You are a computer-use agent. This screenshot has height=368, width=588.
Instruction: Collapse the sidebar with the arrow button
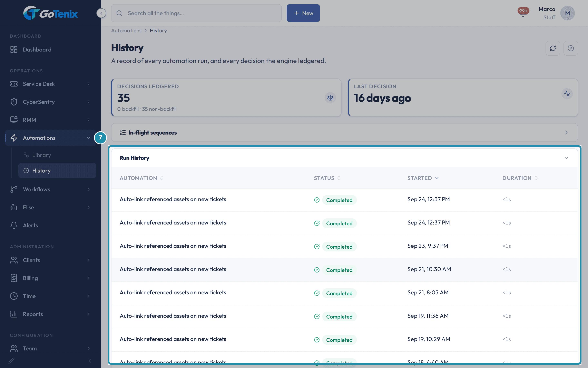pos(101,13)
